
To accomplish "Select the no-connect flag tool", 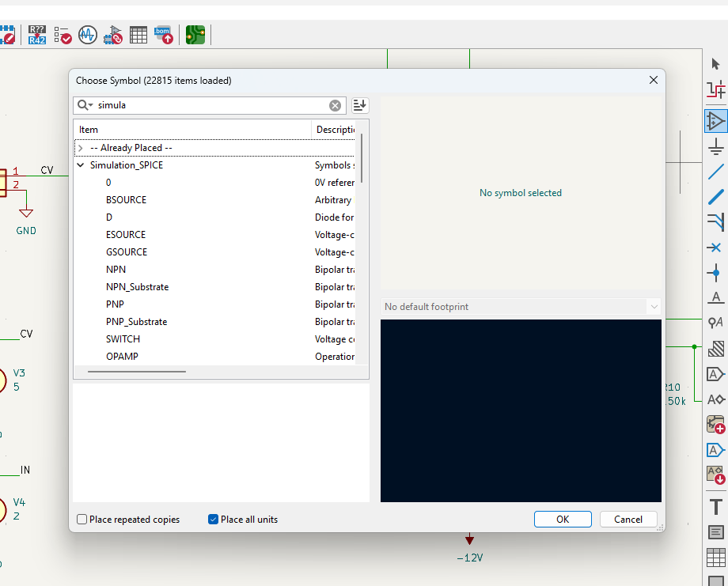I will [x=715, y=248].
